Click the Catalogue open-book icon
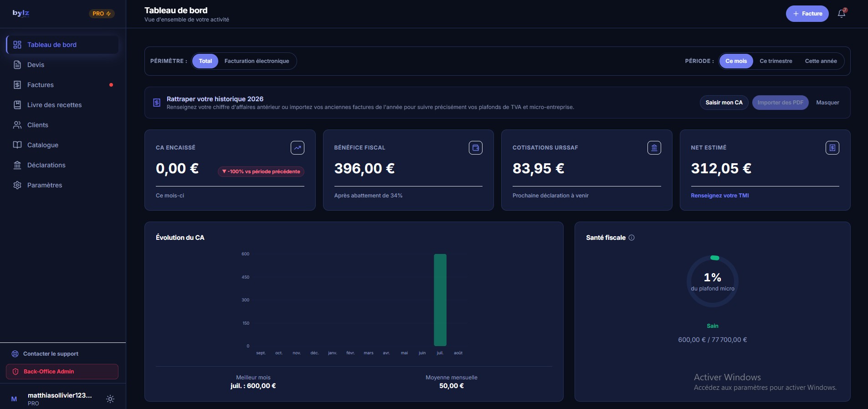The height and width of the screenshot is (409, 868). (x=17, y=145)
